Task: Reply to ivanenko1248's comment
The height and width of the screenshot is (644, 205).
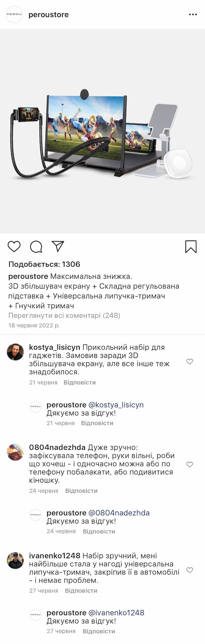Action: click(x=81, y=591)
